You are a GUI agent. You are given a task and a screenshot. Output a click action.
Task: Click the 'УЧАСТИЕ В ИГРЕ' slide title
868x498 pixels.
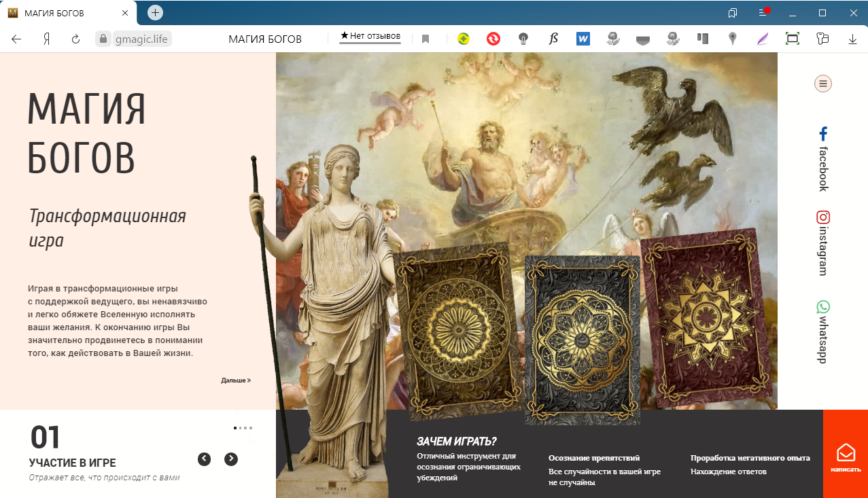tap(73, 463)
